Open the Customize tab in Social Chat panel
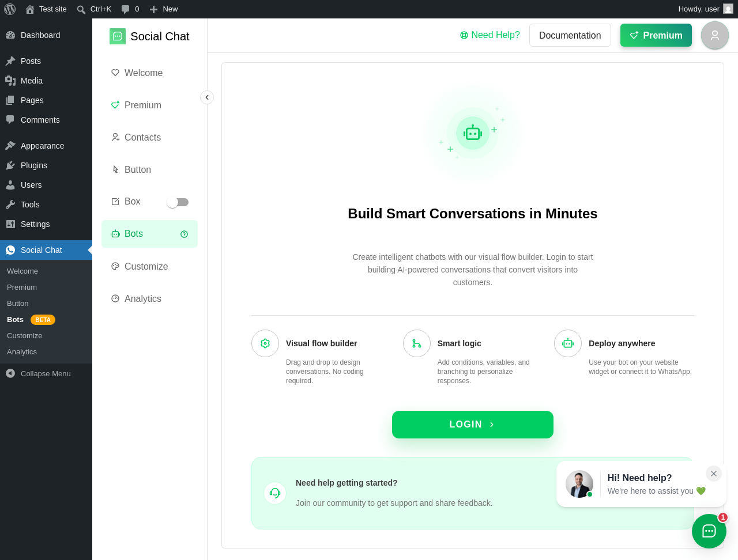The image size is (738, 560). pos(149,266)
